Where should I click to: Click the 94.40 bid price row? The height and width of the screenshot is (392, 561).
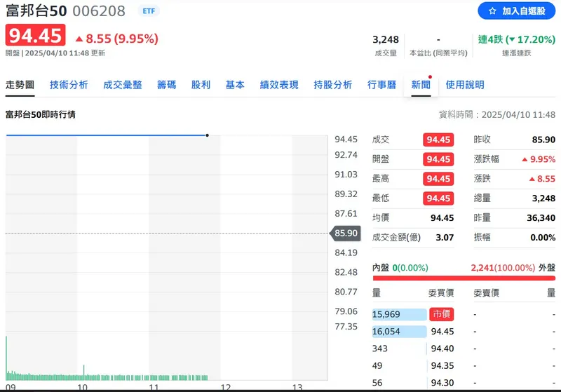click(x=441, y=349)
